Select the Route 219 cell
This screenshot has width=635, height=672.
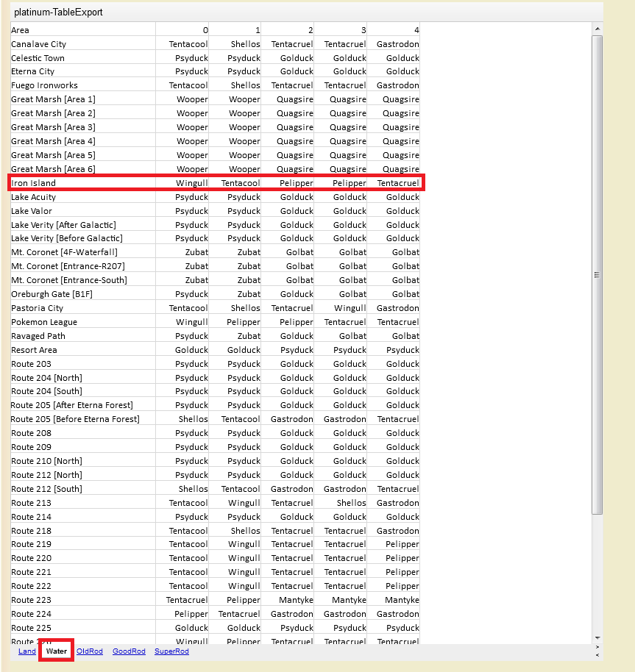click(x=82, y=544)
